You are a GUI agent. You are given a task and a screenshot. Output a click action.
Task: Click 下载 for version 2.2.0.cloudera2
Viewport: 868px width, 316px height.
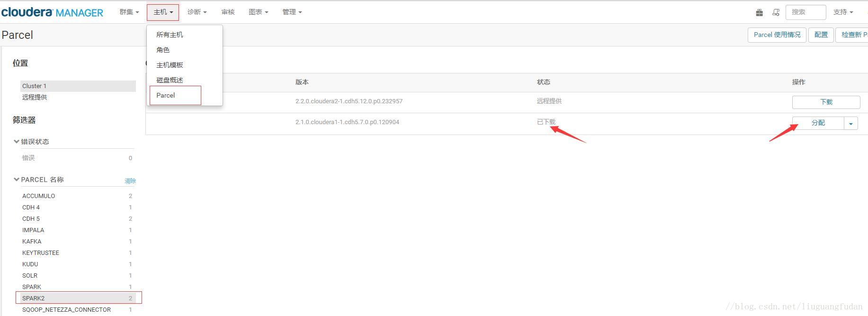826,102
